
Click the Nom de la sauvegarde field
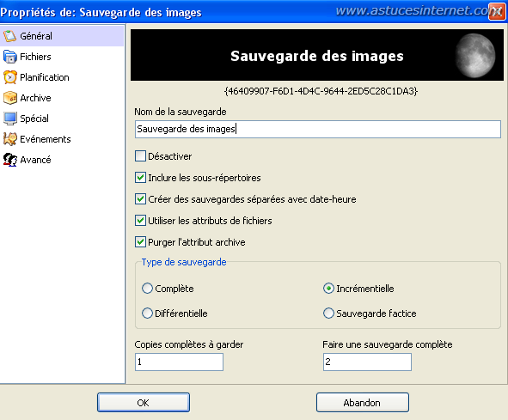click(x=318, y=129)
